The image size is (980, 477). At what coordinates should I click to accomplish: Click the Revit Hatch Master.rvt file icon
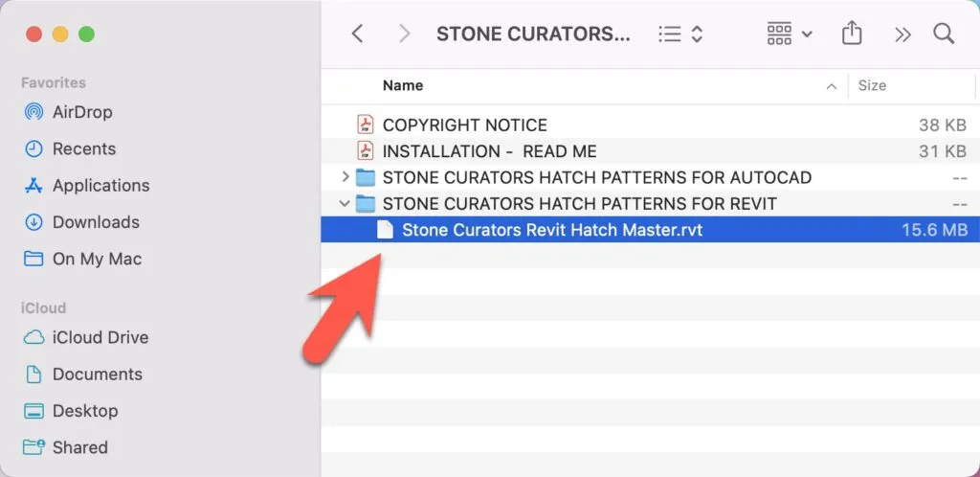tap(385, 230)
